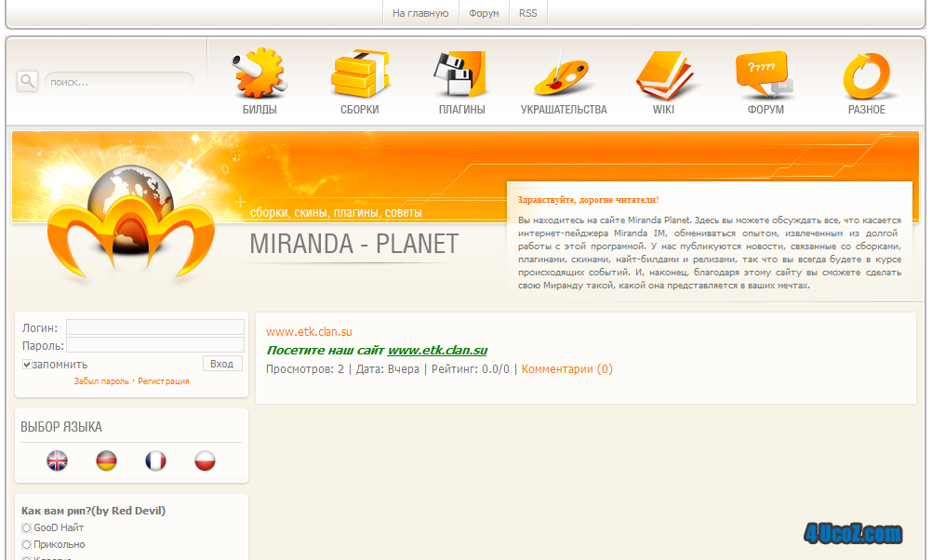
Task: Select the GooD Найт poll option
Action: pos(26,527)
